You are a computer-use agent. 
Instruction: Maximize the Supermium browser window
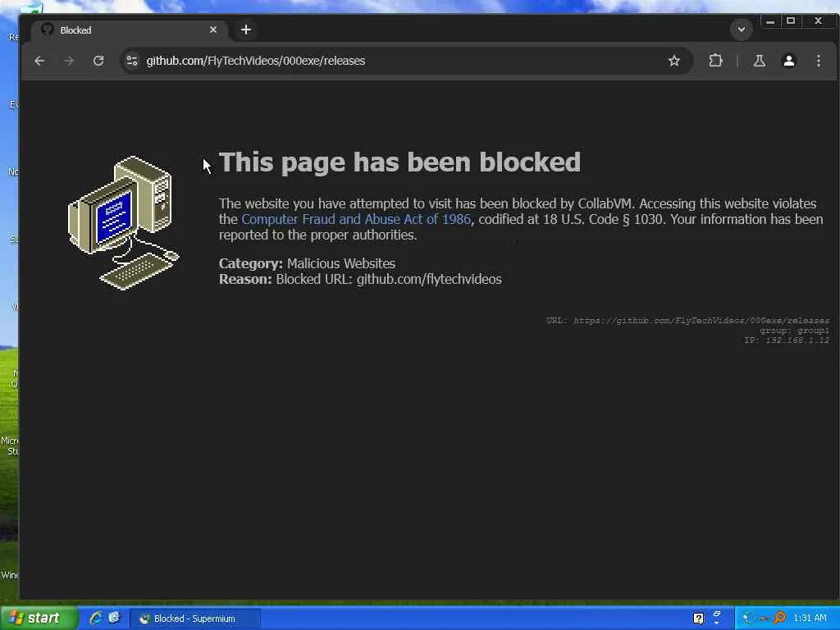click(791, 21)
